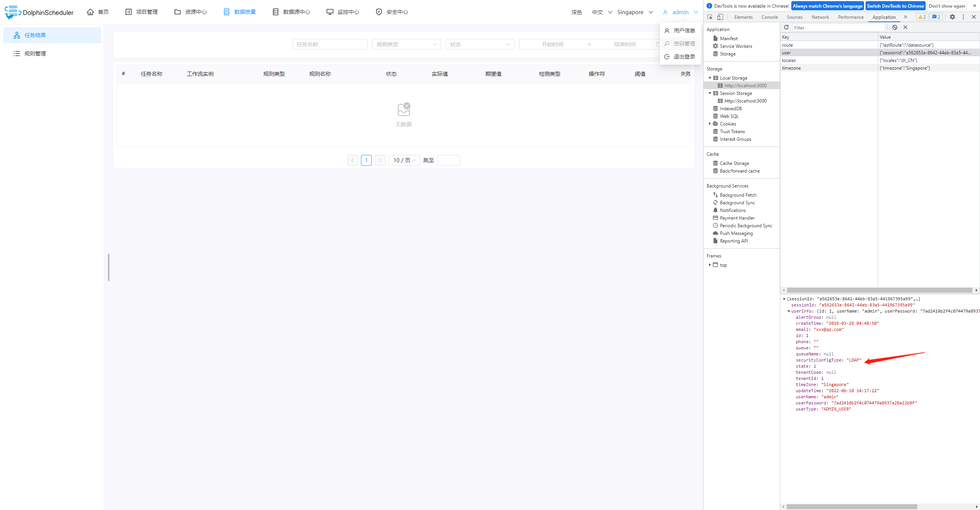Screen dimensions: 980x510
Task: Open DevTools settings gear
Action: (x=952, y=17)
